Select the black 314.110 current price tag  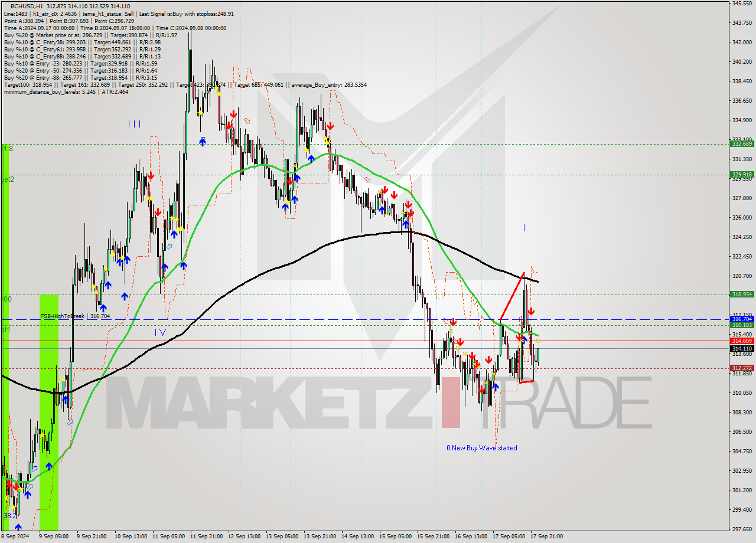coord(742,348)
